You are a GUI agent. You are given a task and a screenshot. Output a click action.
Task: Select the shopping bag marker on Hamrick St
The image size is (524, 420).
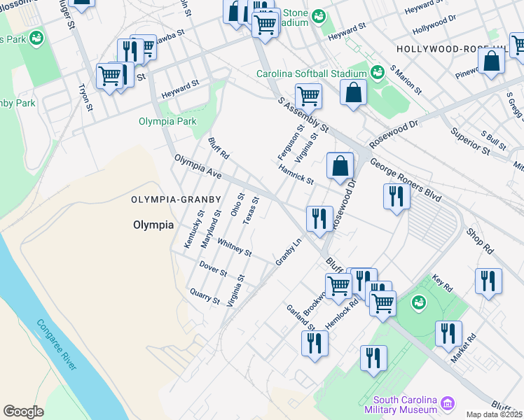point(340,167)
